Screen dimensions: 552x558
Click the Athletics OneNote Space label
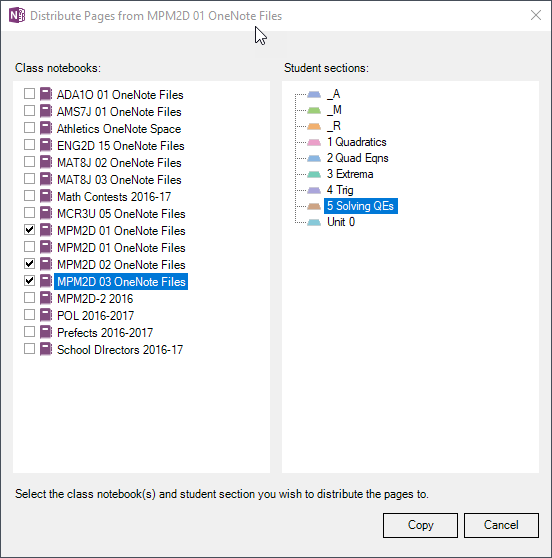[119, 129]
